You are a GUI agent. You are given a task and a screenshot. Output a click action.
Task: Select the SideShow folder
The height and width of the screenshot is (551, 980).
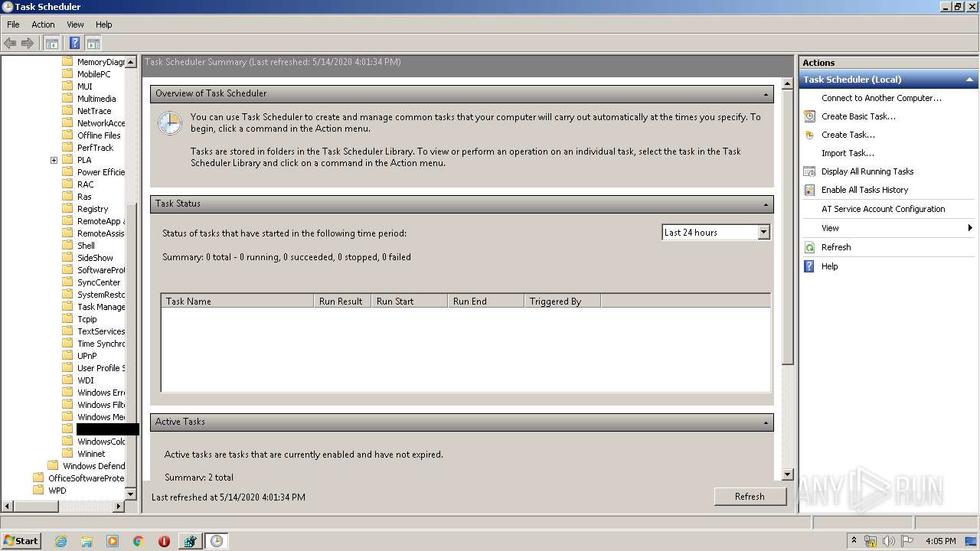tap(95, 258)
